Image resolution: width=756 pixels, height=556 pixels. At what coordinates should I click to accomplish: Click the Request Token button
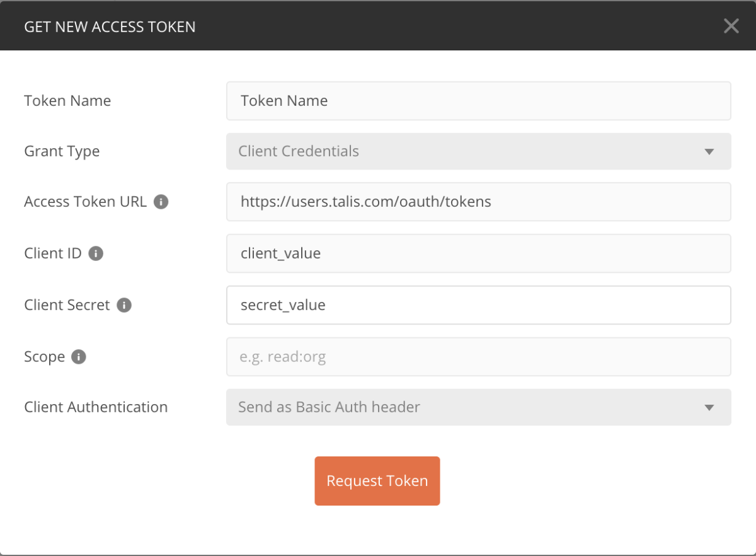pos(377,481)
